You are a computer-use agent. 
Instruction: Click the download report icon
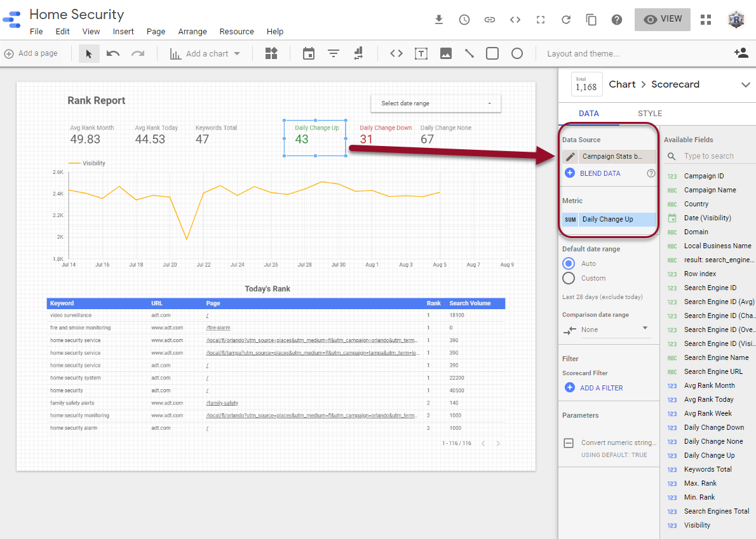[x=438, y=20]
